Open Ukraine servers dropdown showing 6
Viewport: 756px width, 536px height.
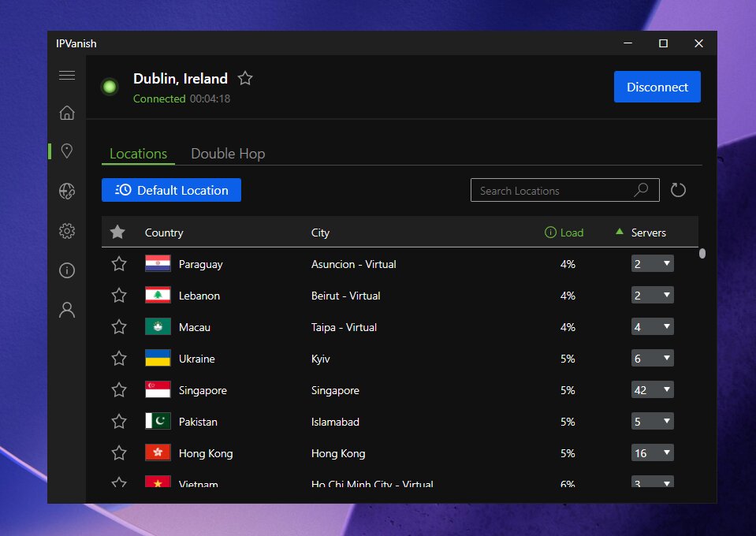click(x=653, y=358)
